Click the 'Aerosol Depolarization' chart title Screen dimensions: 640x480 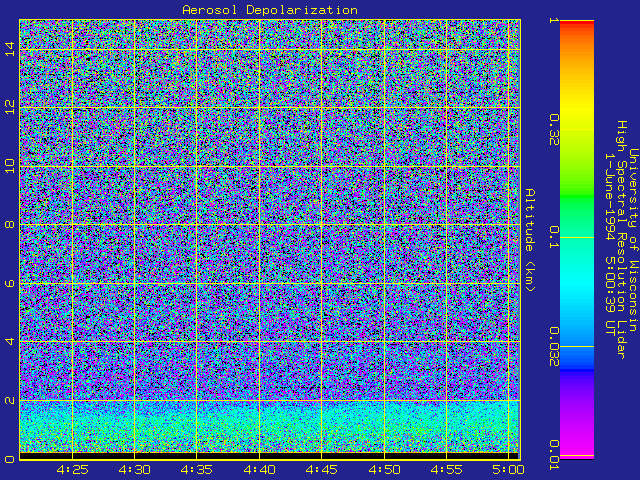(270, 10)
